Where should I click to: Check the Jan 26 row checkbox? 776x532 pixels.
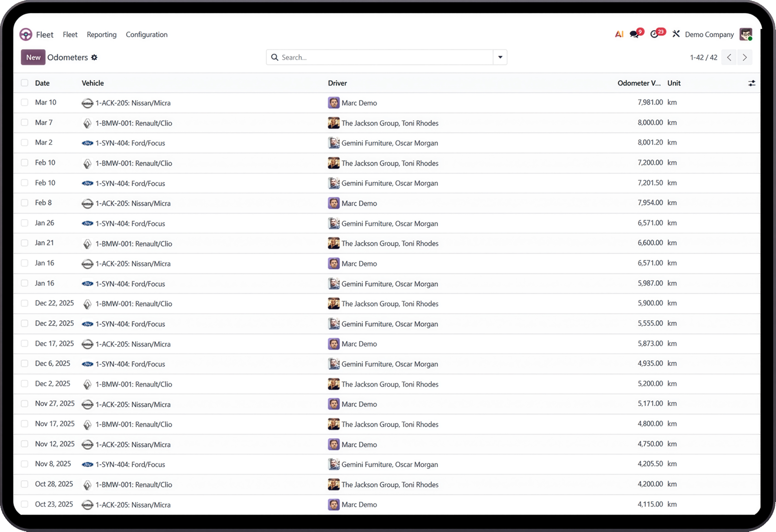[x=24, y=223]
